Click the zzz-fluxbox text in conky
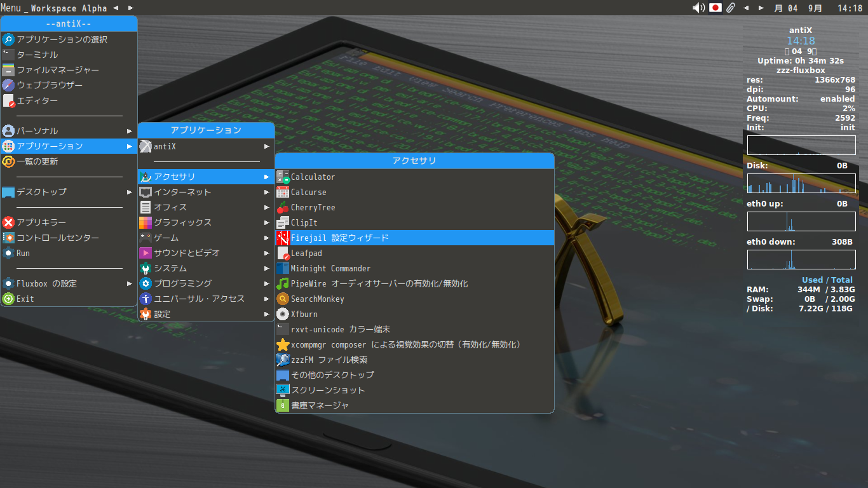868x488 pixels. tap(801, 71)
